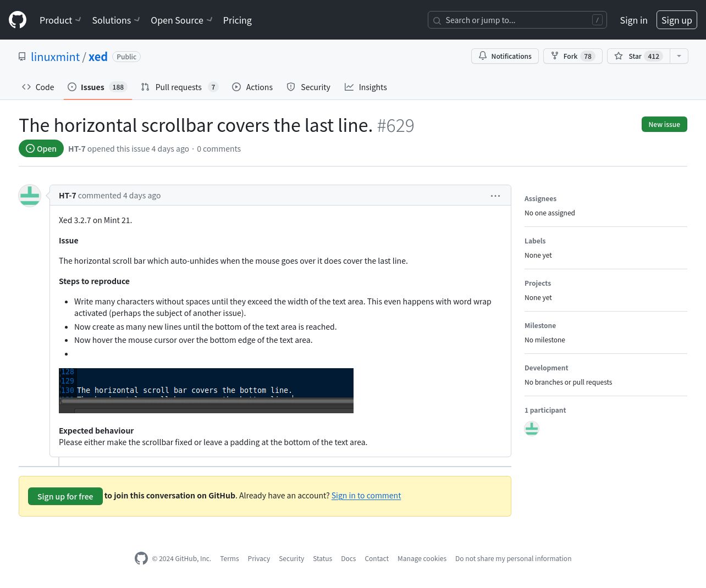Open the xed repository link
The image size is (706, 588).
point(98,57)
